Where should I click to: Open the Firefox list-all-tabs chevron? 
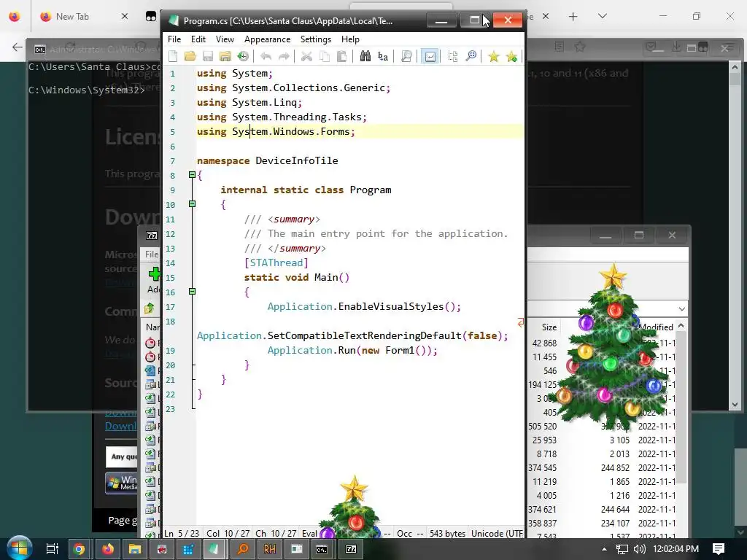(602, 17)
